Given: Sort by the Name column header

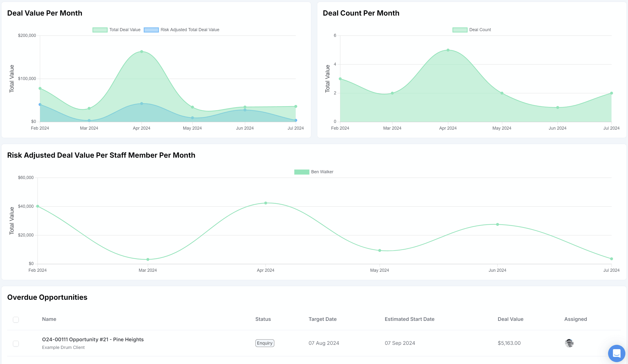Looking at the screenshot, I should coord(49,319).
